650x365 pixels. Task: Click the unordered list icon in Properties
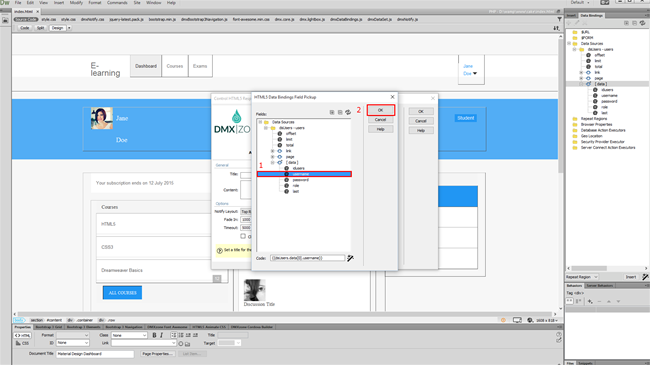pyautogui.click(x=173, y=335)
